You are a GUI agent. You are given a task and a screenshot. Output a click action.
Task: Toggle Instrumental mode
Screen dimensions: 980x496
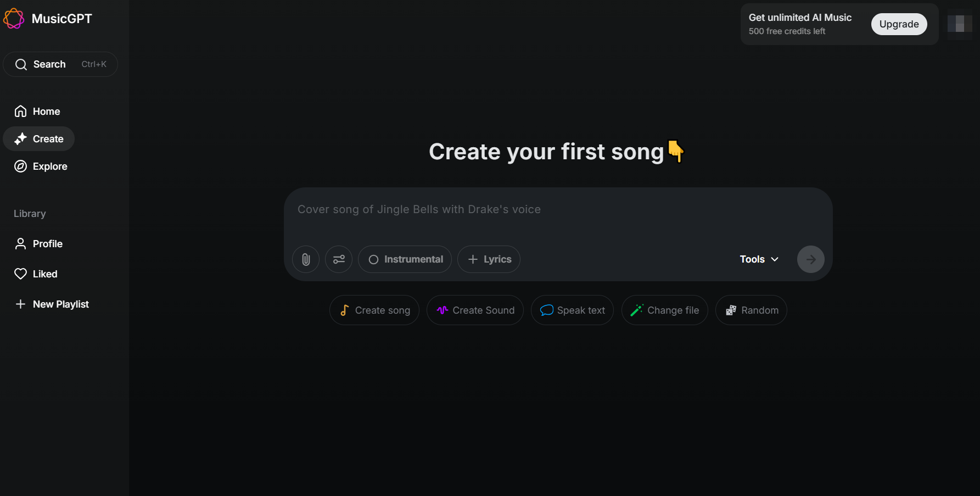(x=405, y=259)
